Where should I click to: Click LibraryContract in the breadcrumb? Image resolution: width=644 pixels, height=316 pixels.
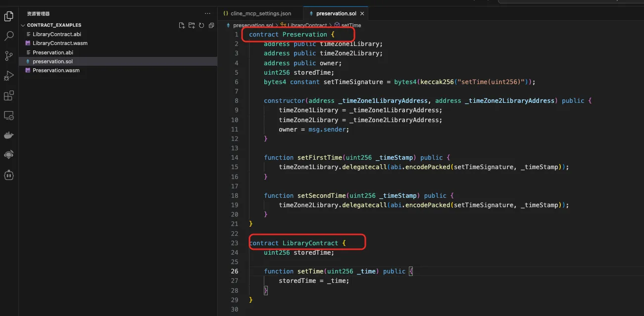[x=307, y=25]
